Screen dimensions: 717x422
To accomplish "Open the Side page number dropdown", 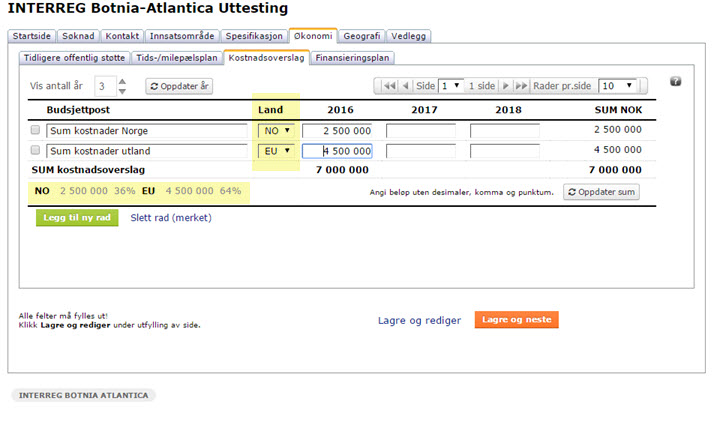I will click(x=451, y=85).
